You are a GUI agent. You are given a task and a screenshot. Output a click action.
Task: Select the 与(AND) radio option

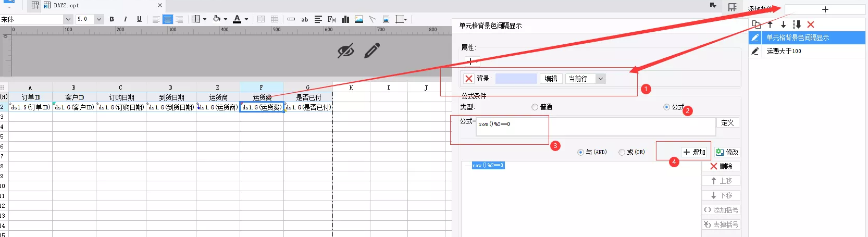580,153
